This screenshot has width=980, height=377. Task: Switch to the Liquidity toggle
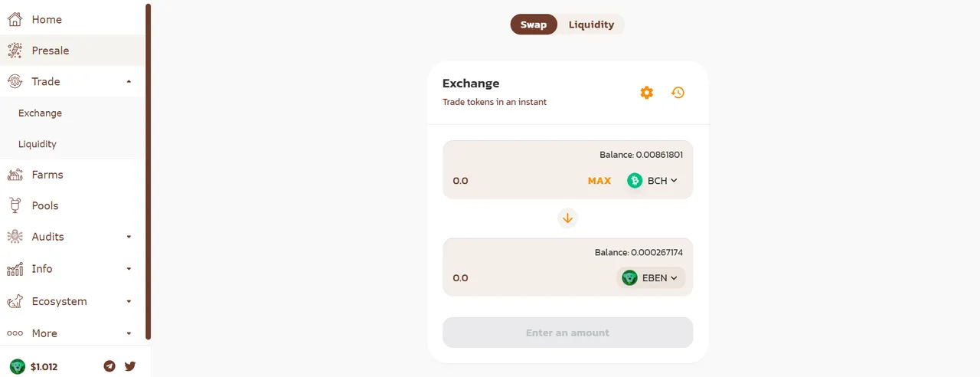[591, 25]
